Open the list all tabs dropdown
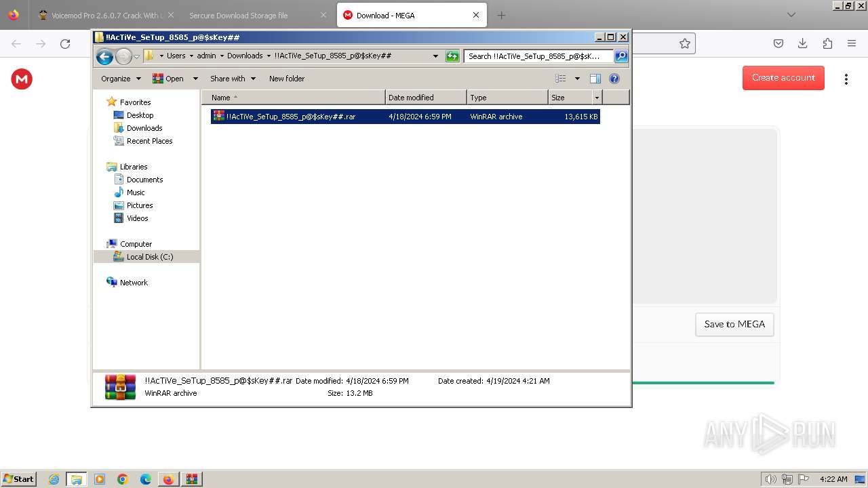Viewport: 868px width, 488px height. point(791,15)
